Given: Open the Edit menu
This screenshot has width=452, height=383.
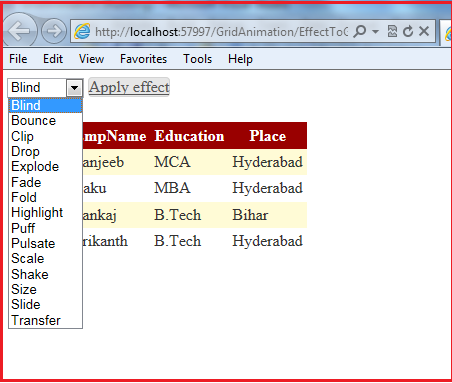Looking at the screenshot, I should [53, 59].
